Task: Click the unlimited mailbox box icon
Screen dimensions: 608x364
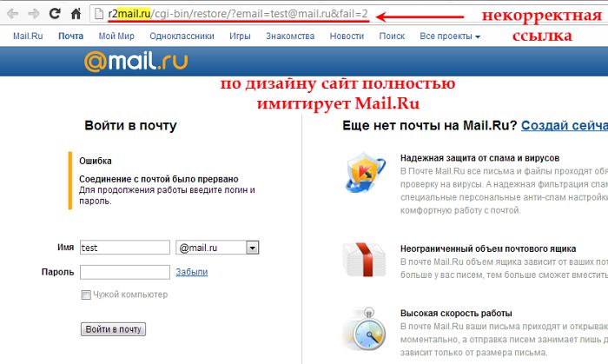Action: click(x=364, y=260)
